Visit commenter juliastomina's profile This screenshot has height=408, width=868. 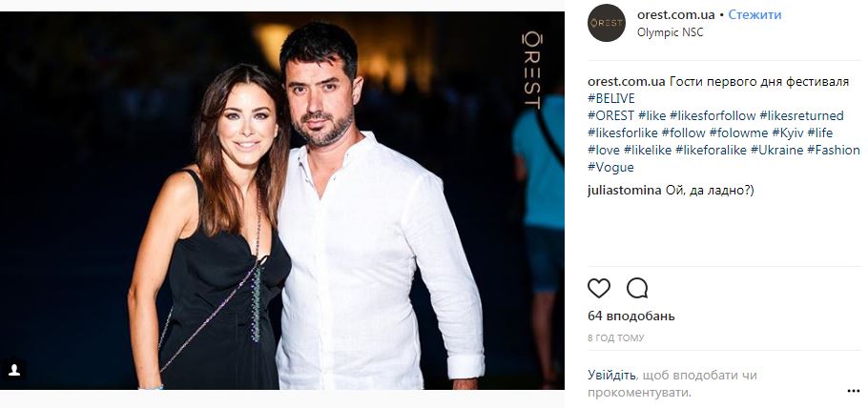tap(624, 191)
